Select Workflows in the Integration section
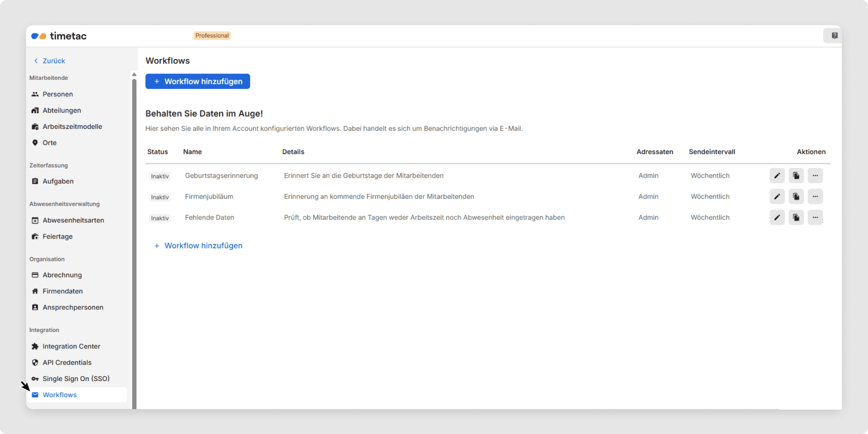 59,395
